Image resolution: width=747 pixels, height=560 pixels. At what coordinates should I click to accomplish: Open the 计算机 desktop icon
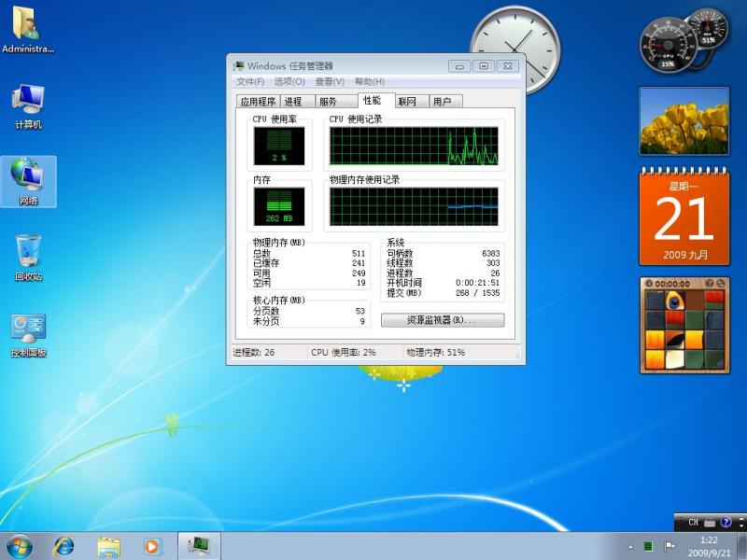pyautogui.click(x=28, y=106)
